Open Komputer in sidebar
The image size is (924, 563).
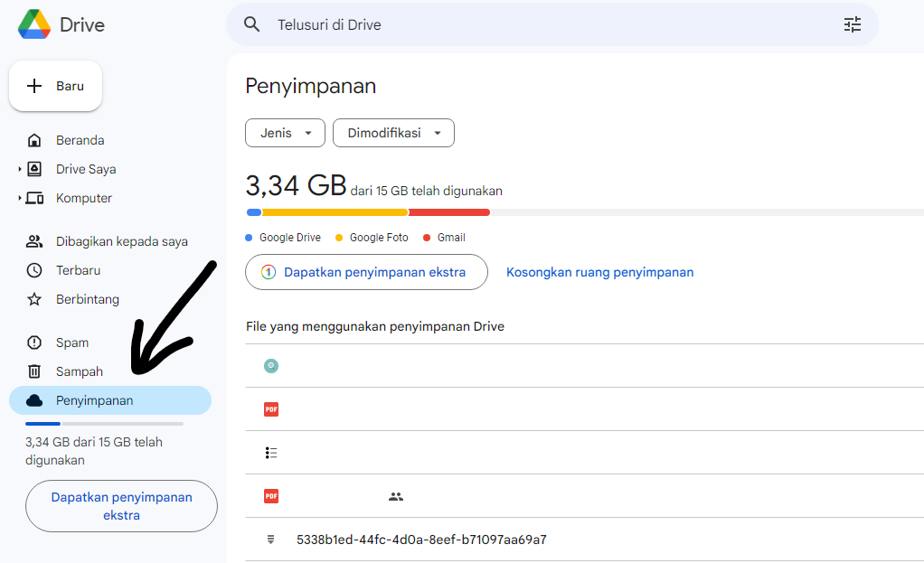click(84, 198)
